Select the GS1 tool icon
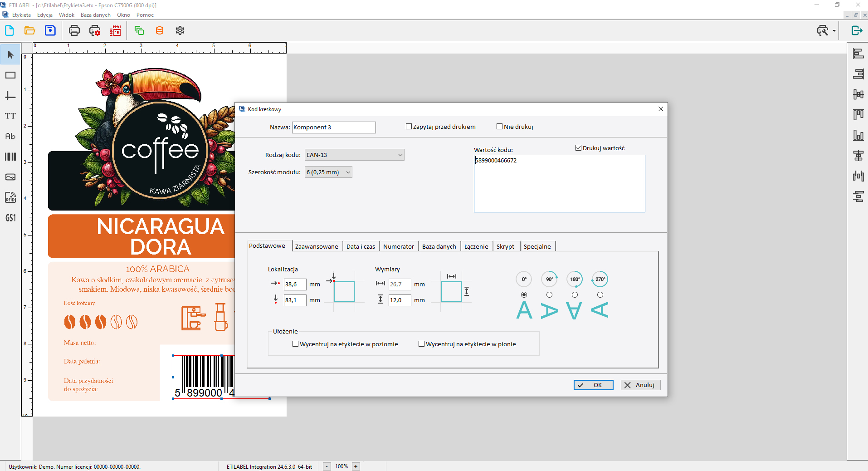The image size is (868, 471). click(x=10, y=218)
